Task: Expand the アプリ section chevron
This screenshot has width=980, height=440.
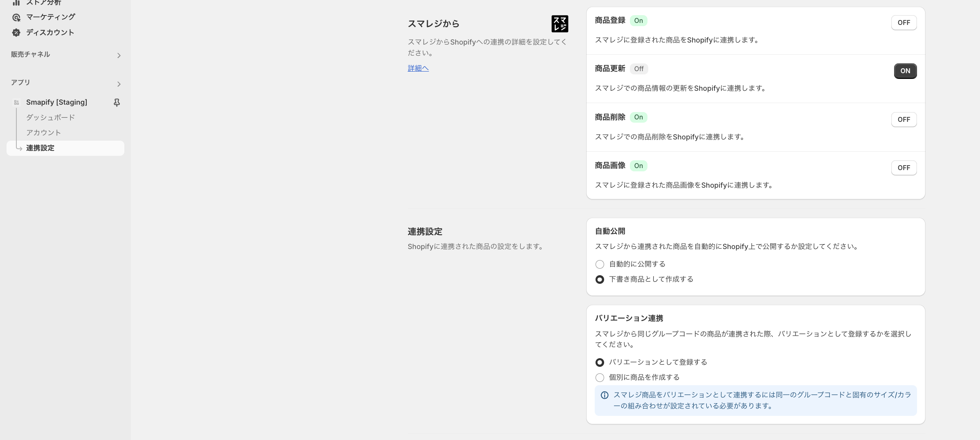Action: click(119, 84)
